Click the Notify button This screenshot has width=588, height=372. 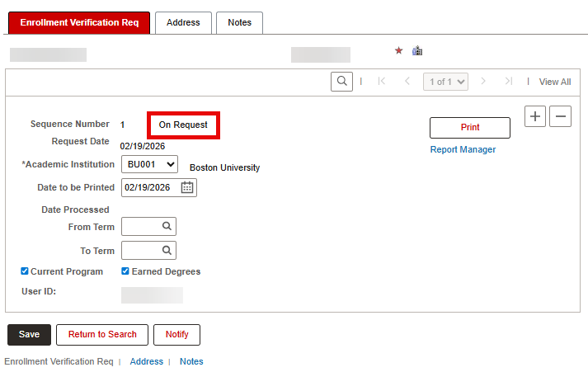(177, 335)
